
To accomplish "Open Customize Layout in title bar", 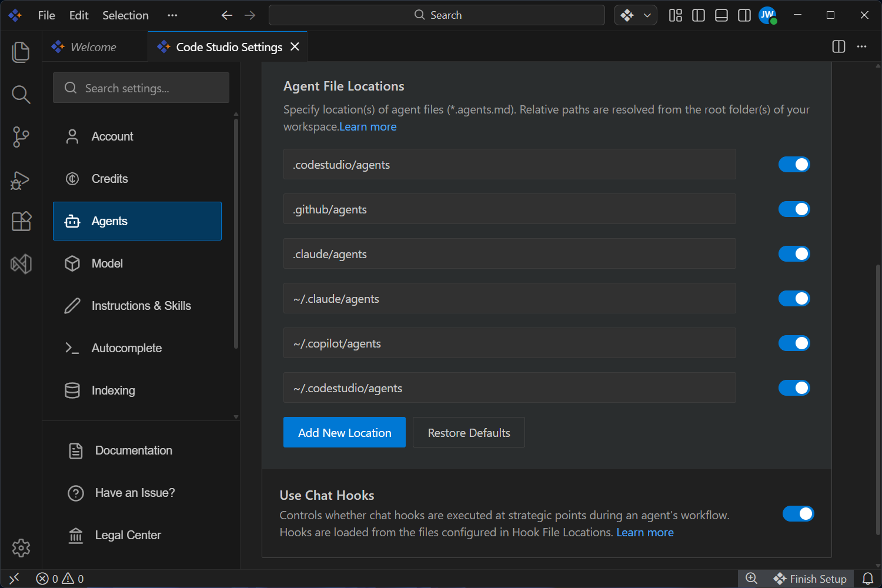I will coord(676,15).
